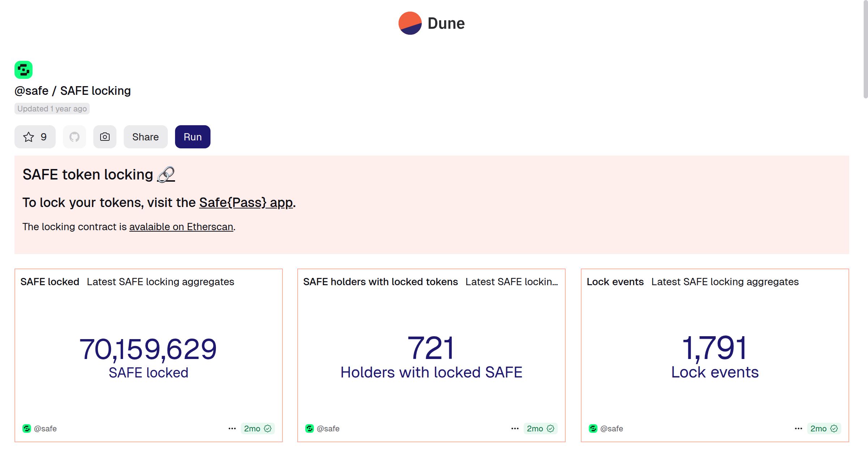Screen dimensions: 868x456
Task: Open the SAFE holders with locked tokens title
Action: click(380, 282)
